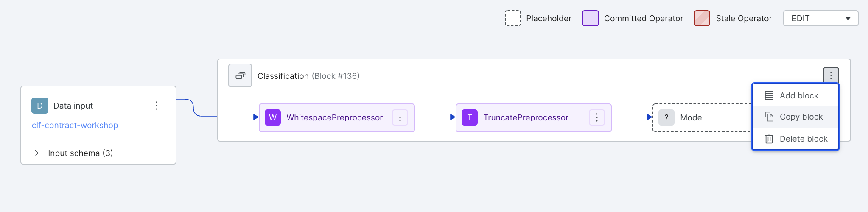Choose Add block from the menu
The width and height of the screenshot is (868, 212).
pyautogui.click(x=795, y=95)
